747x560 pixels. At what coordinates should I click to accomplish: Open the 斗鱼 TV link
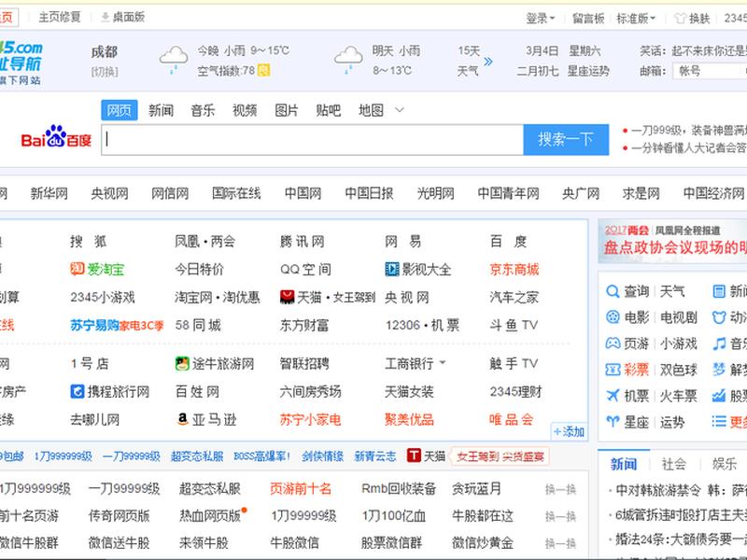click(514, 326)
